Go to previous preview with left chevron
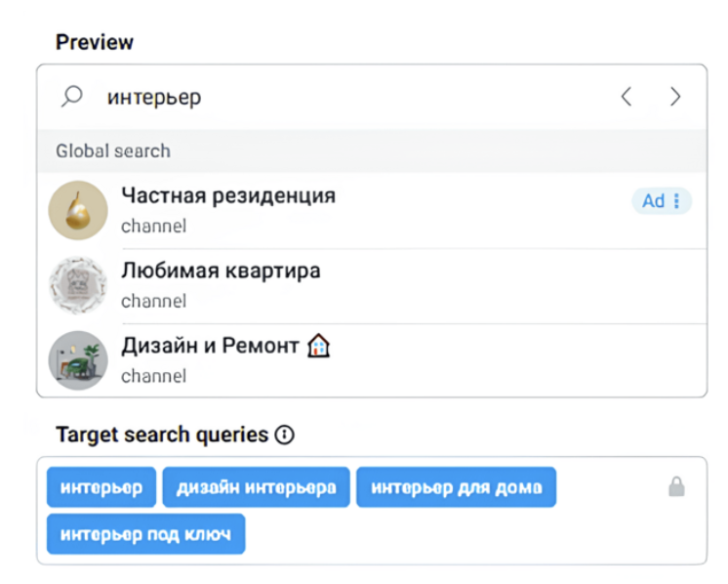The image size is (728, 584). coord(627,97)
